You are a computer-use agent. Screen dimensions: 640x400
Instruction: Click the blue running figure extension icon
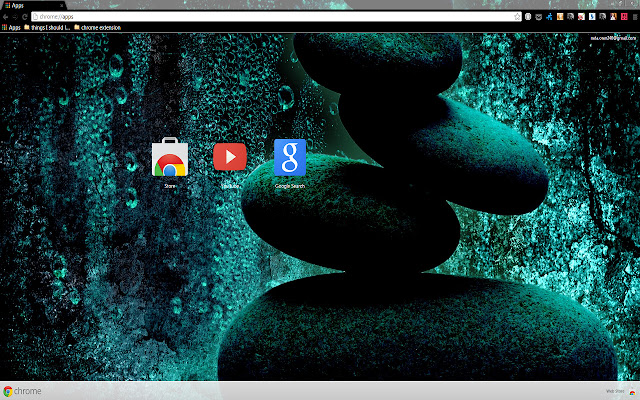[x=549, y=17]
